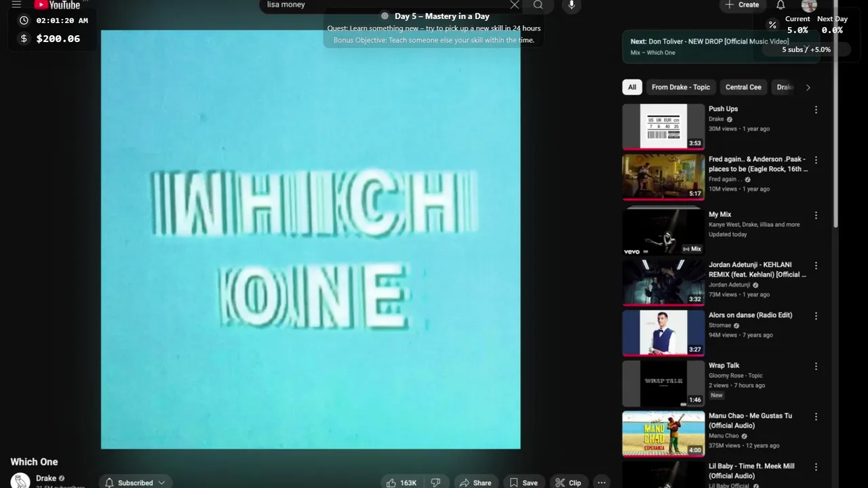
Task: Click the 02:01:20 AM clock overlay
Action: (62, 21)
